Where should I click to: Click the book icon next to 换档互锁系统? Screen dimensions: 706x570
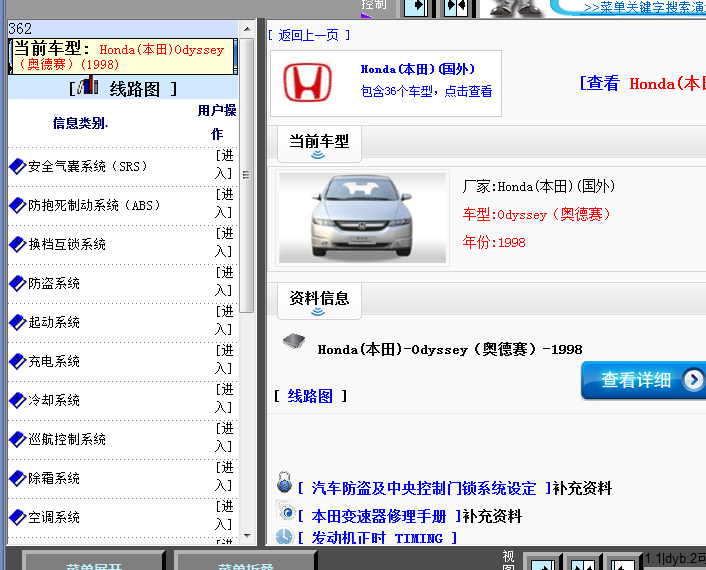[x=18, y=244]
